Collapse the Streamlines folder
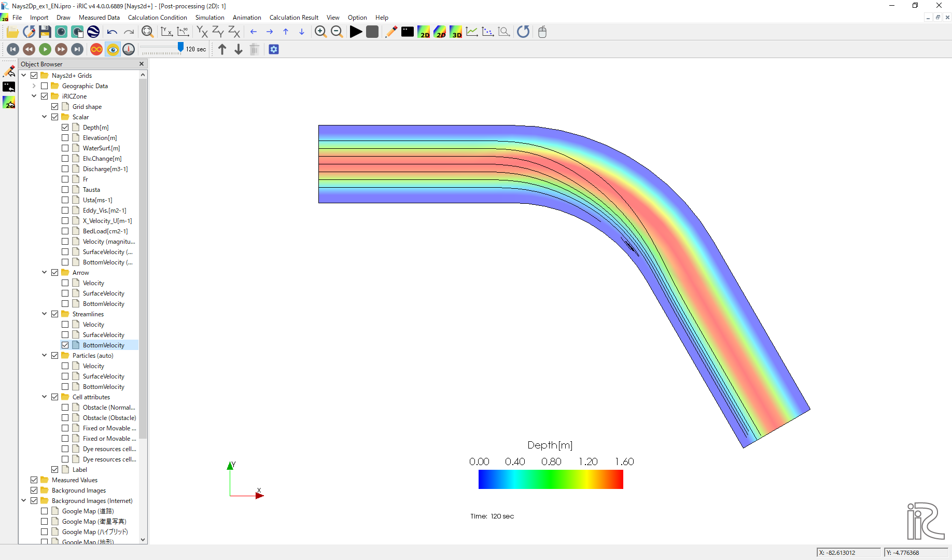The height and width of the screenshot is (560, 952). [x=44, y=314]
